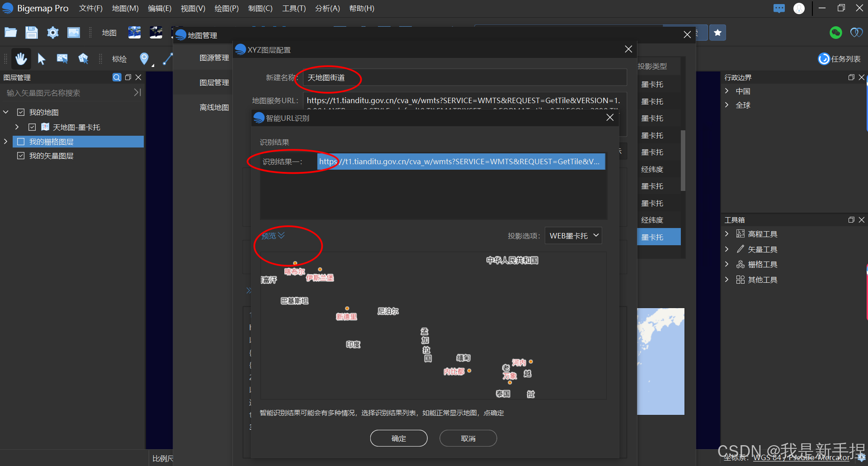
Task: Expand the 天地图-墨卡托 layer node
Action: point(17,127)
